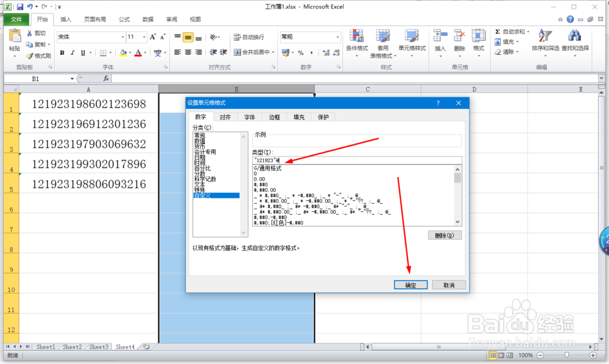Click the Find and Select binoculars icon

pos(574,36)
